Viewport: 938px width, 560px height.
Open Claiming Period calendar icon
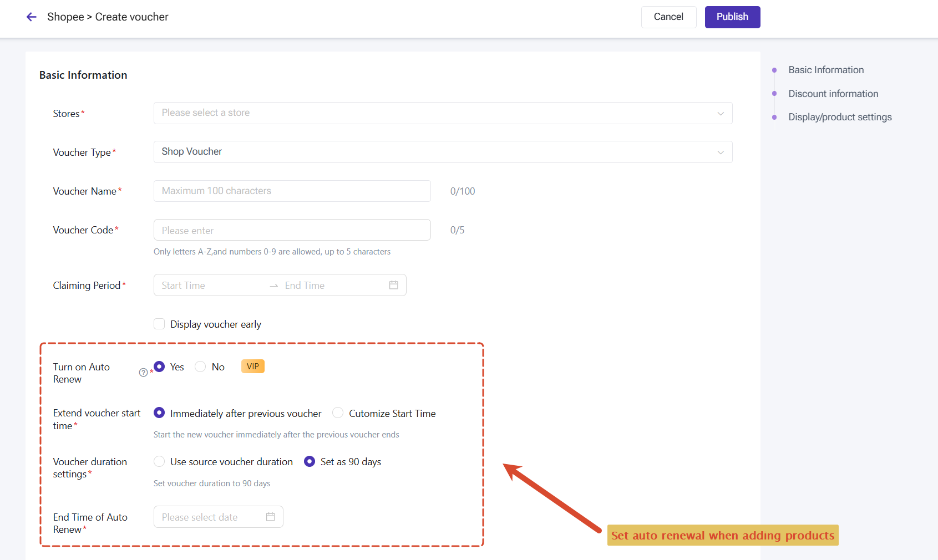tap(394, 285)
